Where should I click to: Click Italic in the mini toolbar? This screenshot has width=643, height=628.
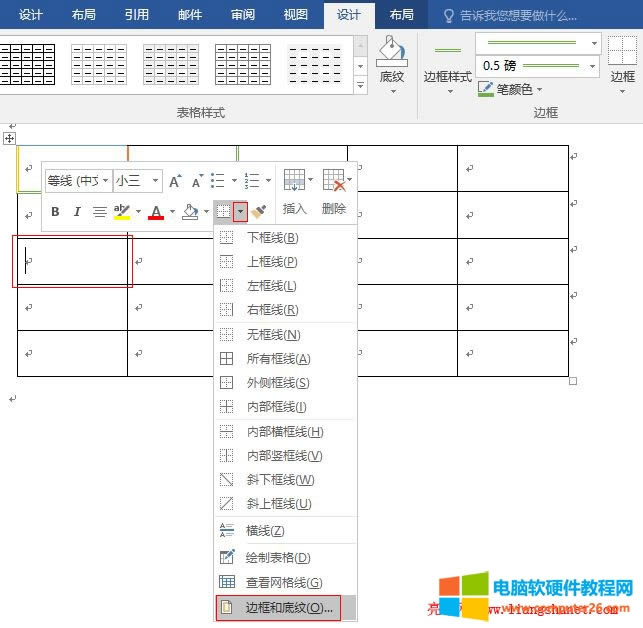77,212
